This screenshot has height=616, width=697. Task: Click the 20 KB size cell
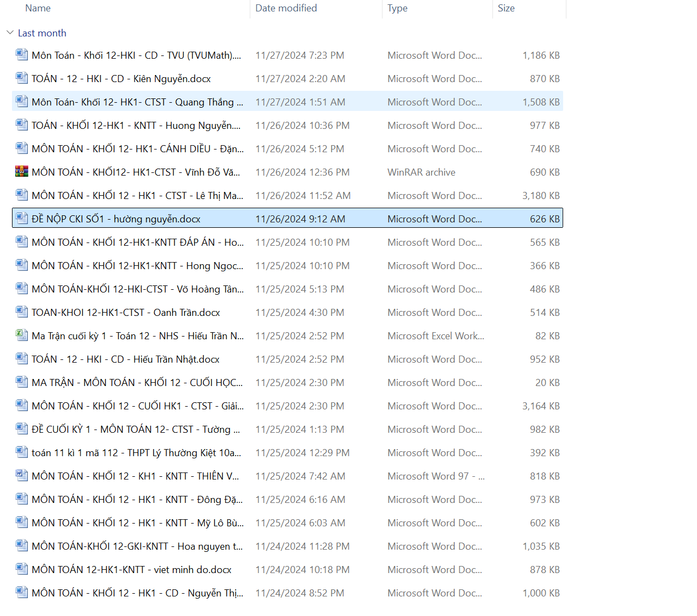(x=547, y=383)
